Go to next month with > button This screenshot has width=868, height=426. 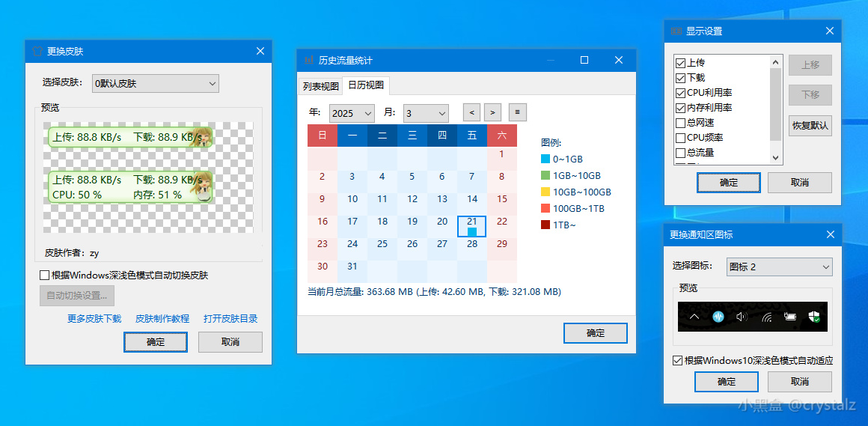tap(492, 112)
